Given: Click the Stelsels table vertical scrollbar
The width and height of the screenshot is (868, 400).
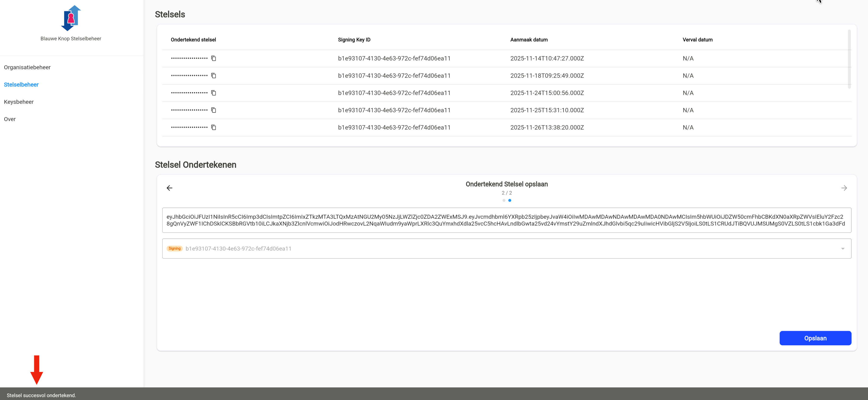Looking at the screenshot, I should click(849, 59).
